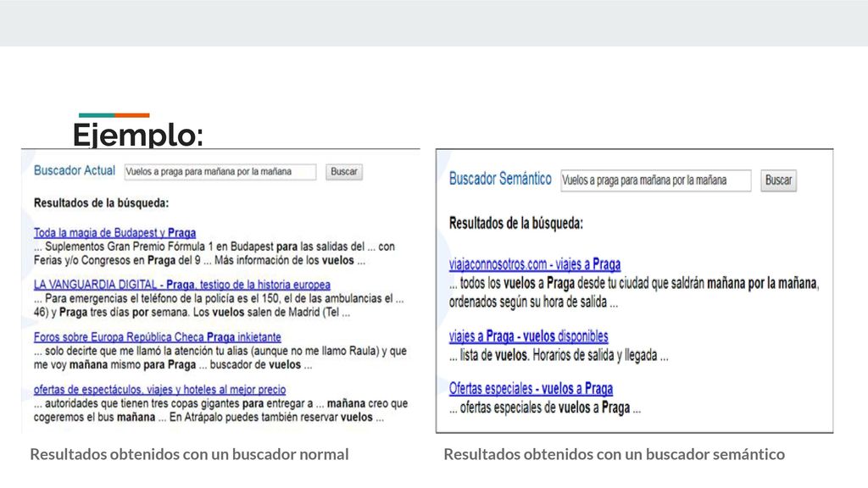This screenshot has height=488, width=868.
Task: Click snippet 'solo decirte que me llamó la atención'
Action: [220, 358]
